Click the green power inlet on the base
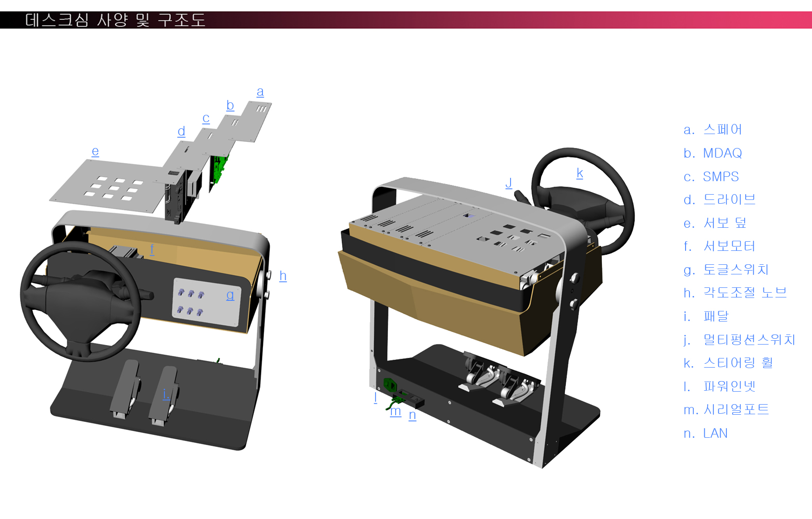812x519 pixels. tap(390, 385)
